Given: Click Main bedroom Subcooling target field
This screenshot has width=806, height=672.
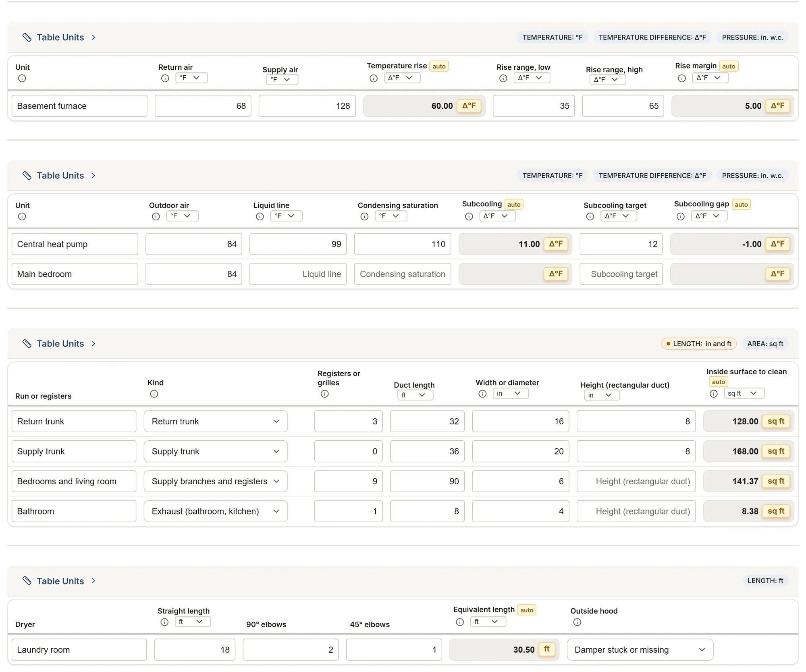Looking at the screenshot, I should click(621, 274).
